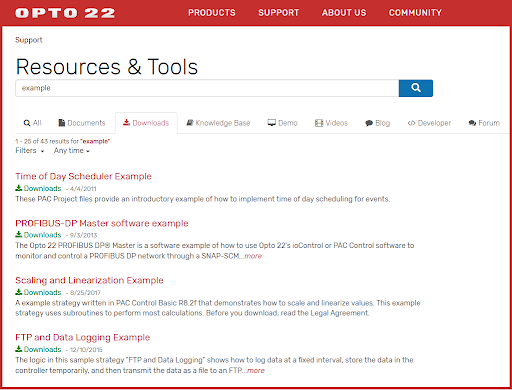The image size is (512, 390).
Task: Click the Resources & Tools heading
Action: point(107,67)
